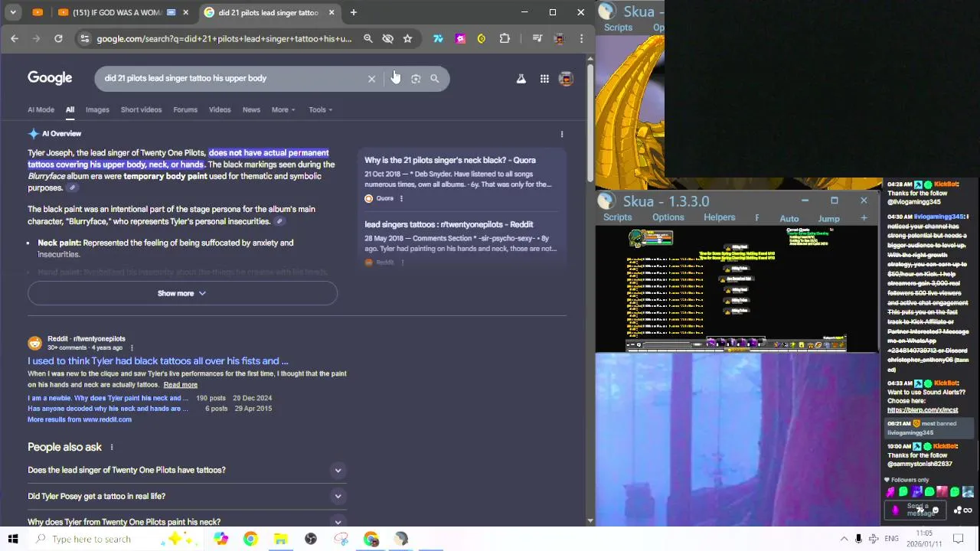Open 'I used to think Tyler' Reddit link
The image size is (980, 551).
point(158,360)
